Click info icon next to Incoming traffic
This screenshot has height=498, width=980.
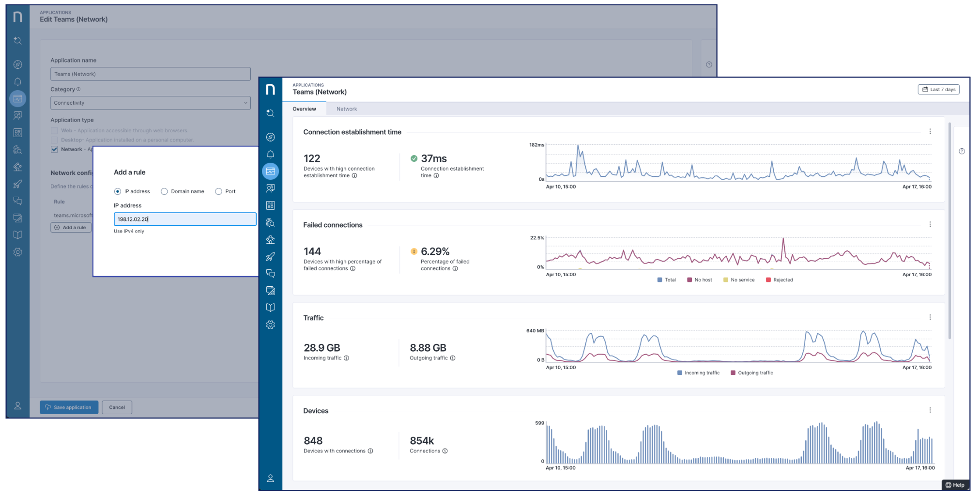point(346,358)
